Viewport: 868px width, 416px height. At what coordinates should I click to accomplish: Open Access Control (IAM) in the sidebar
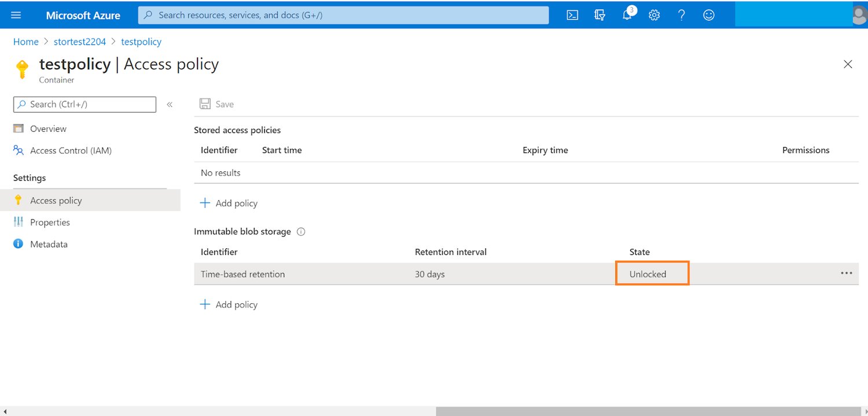[x=71, y=150]
